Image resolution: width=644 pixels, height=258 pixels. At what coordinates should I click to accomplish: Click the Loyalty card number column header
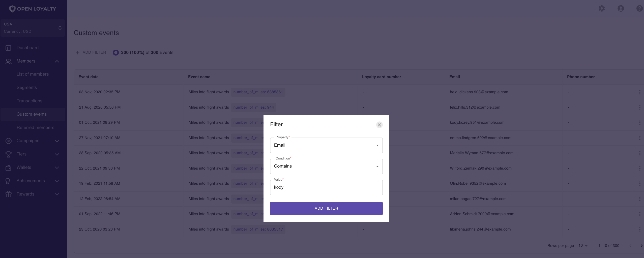click(x=382, y=77)
